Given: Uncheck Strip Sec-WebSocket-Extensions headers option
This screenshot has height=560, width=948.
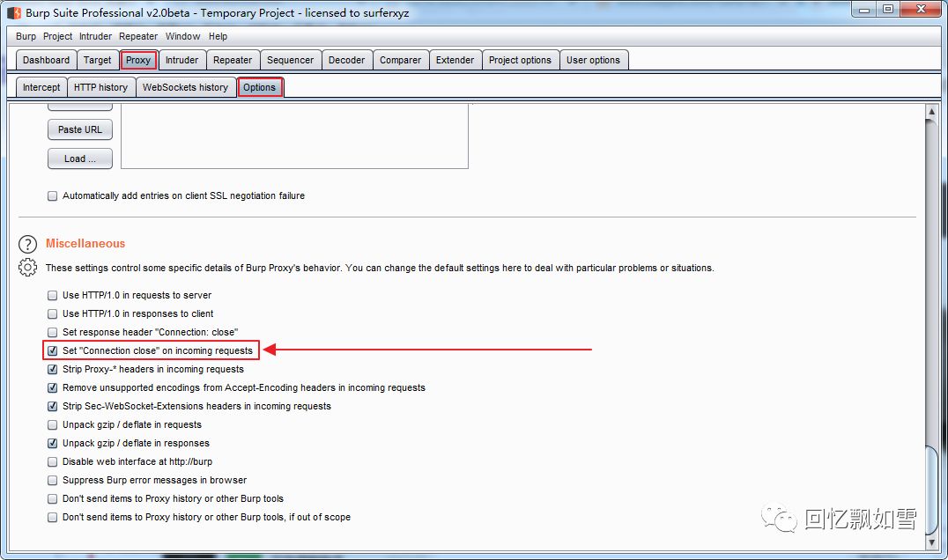Looking at the screenshot, I should click(53, 406).
